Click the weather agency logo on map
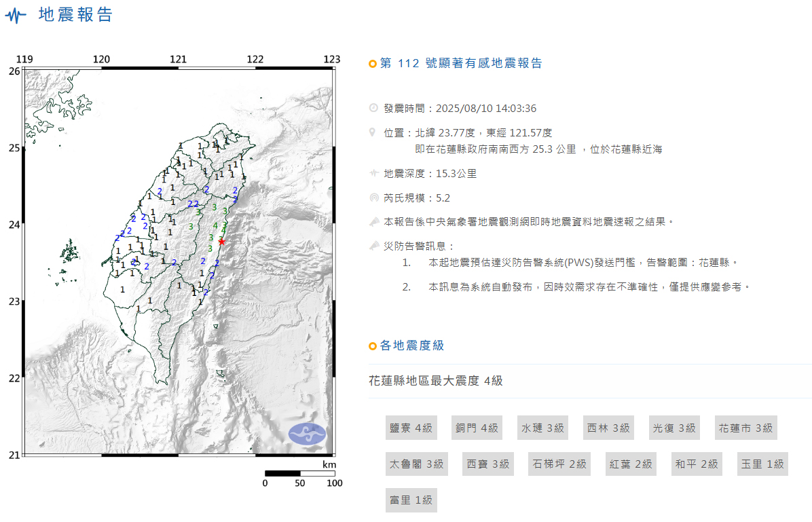The image size is (812, 522). [x=307, y=434]
